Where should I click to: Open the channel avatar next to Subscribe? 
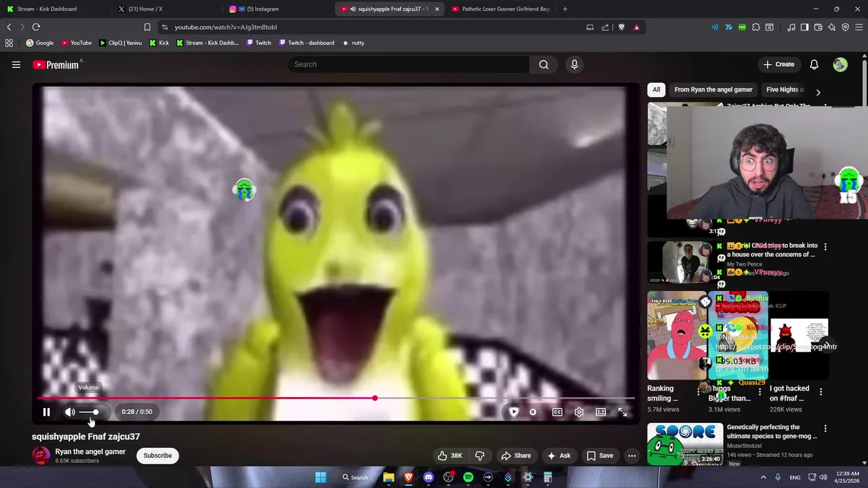[x=41, y=455]
